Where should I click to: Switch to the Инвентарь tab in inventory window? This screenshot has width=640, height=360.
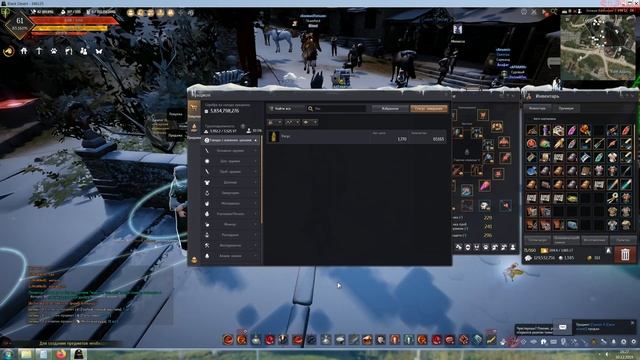(538, 108)
